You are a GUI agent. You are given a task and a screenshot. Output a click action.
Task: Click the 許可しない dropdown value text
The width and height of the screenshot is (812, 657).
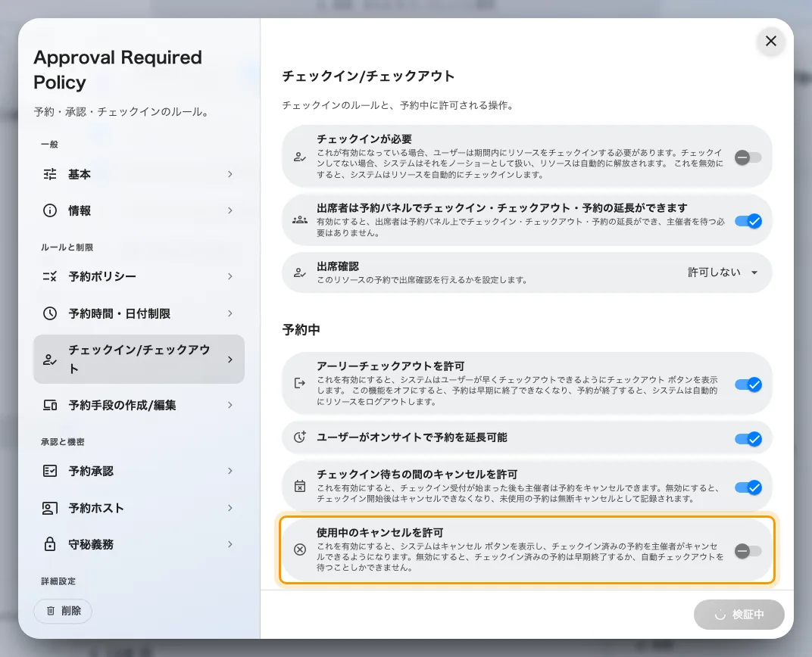tap(714, 272)
